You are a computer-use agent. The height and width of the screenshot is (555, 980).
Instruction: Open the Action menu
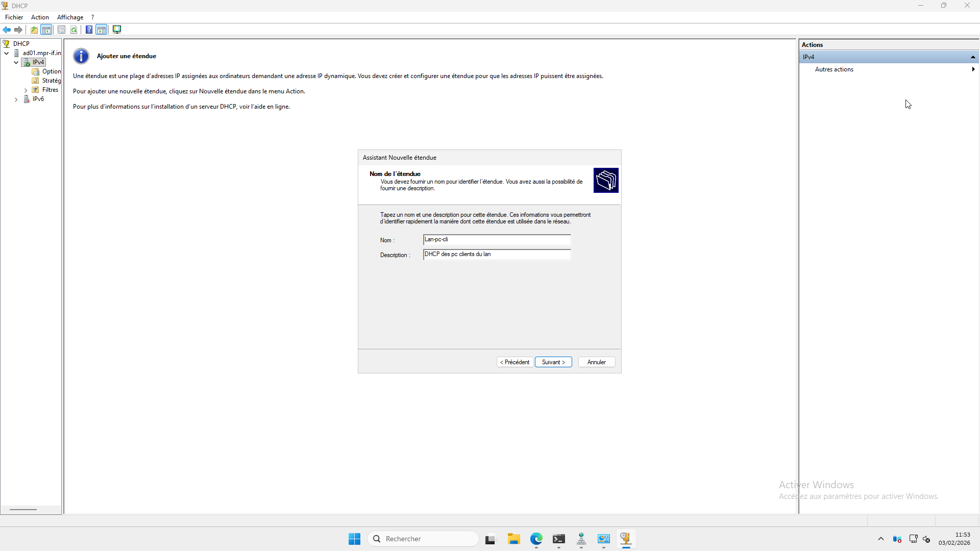tap(40, 17)
